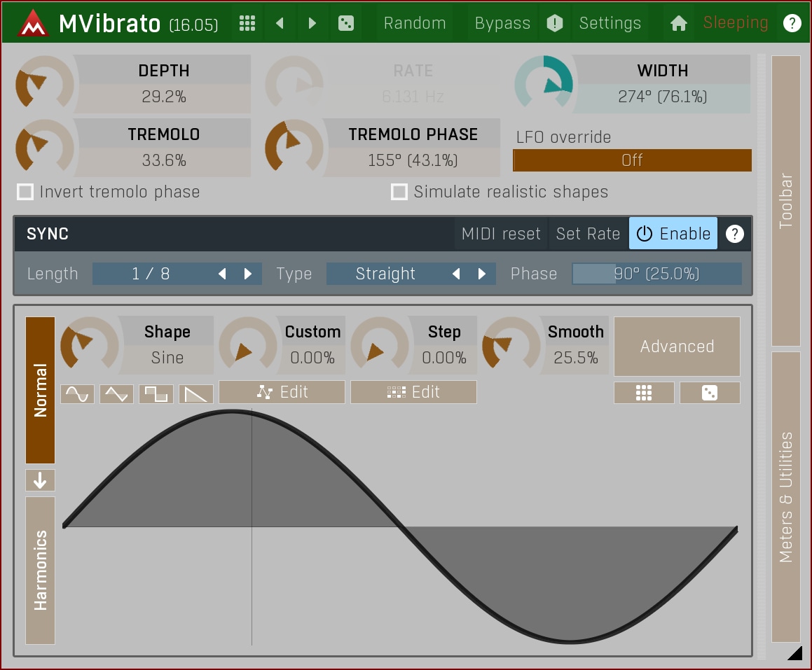Image resolution: width=812 pixels, height=670 pixels.
Task: Click the Tremolo value 33.6%
Action: click(x=164, y=160)
